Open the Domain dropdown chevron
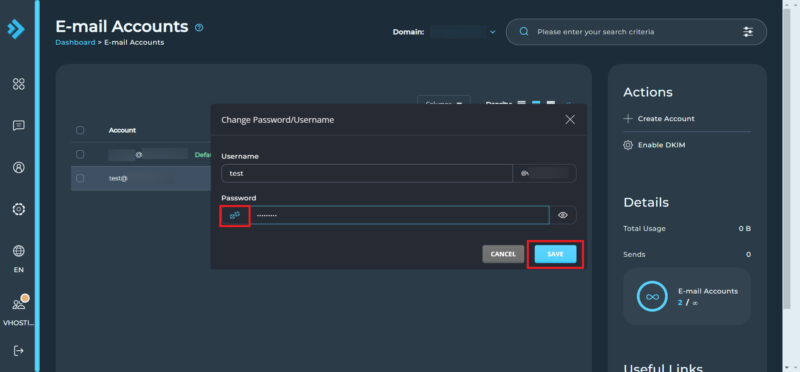The height and width of the screenshot is (372, 800). point(492,32)
